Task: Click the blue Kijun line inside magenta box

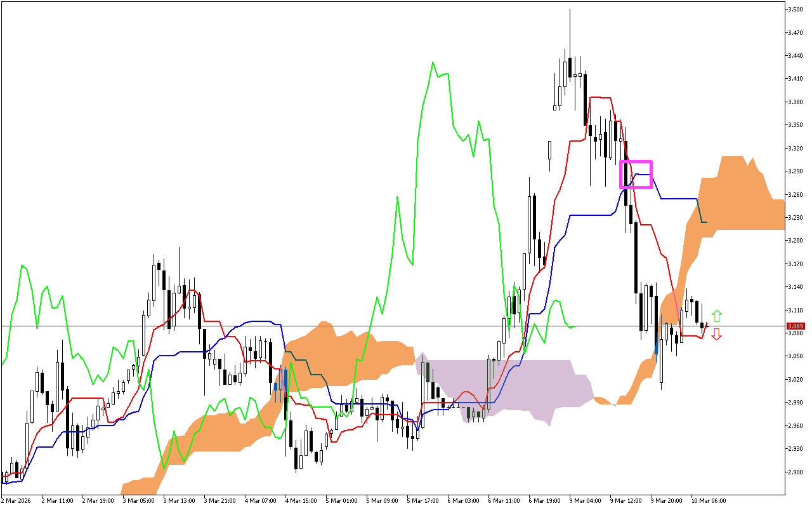Action: (642, 174)
